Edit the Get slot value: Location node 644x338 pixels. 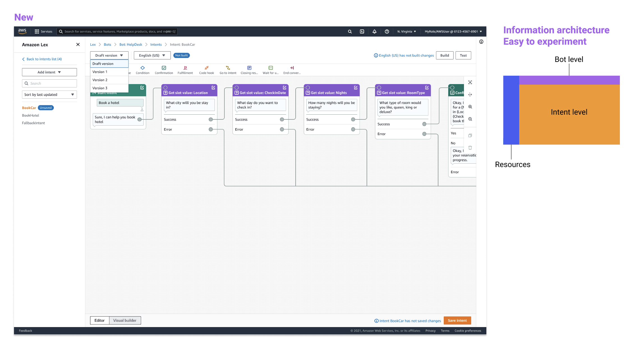point(213,88)
